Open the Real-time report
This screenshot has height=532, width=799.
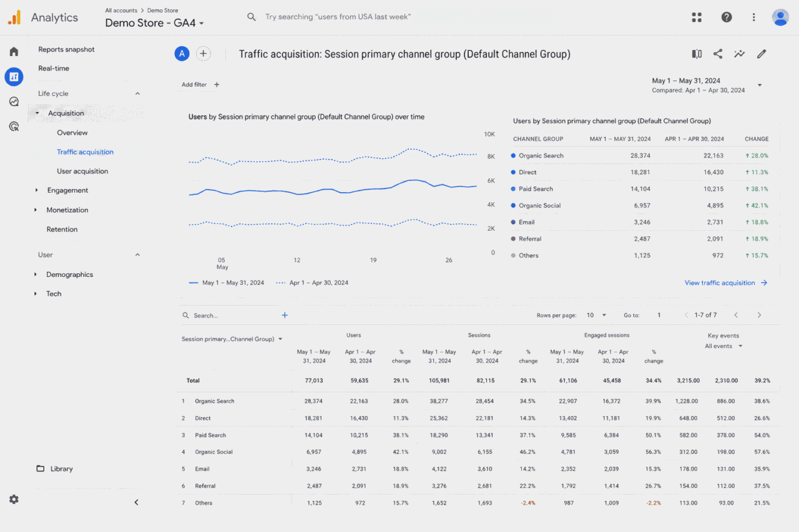click(54, 69)
